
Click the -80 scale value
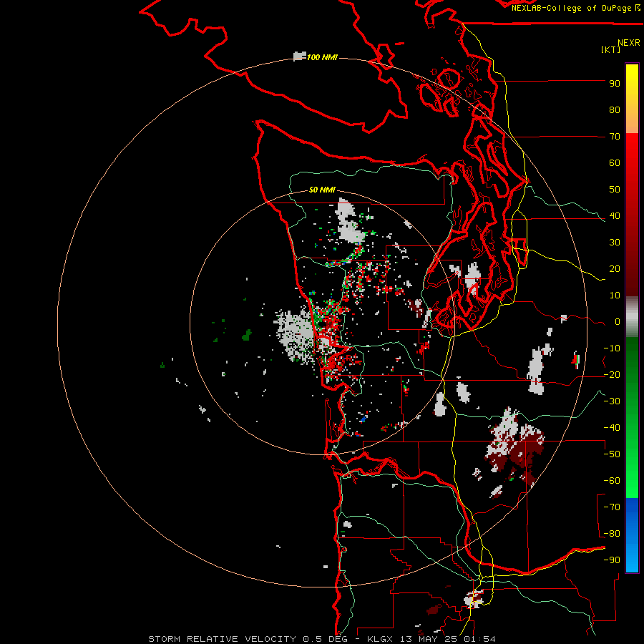coord(612,534)
